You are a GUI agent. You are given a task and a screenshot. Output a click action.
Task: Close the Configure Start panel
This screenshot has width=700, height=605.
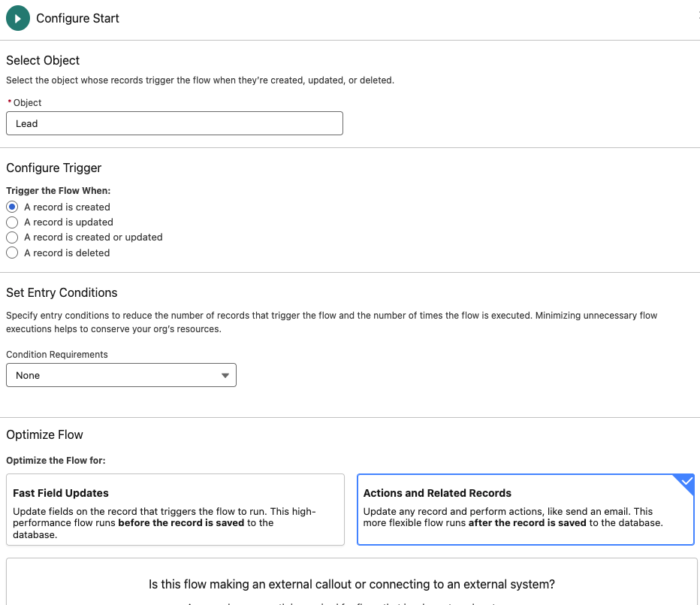point(697,15)
